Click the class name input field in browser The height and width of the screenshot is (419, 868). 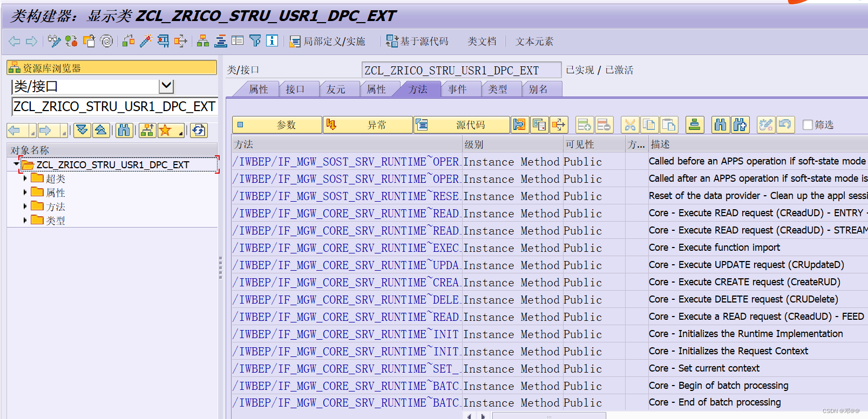click(x=114, y=107)
